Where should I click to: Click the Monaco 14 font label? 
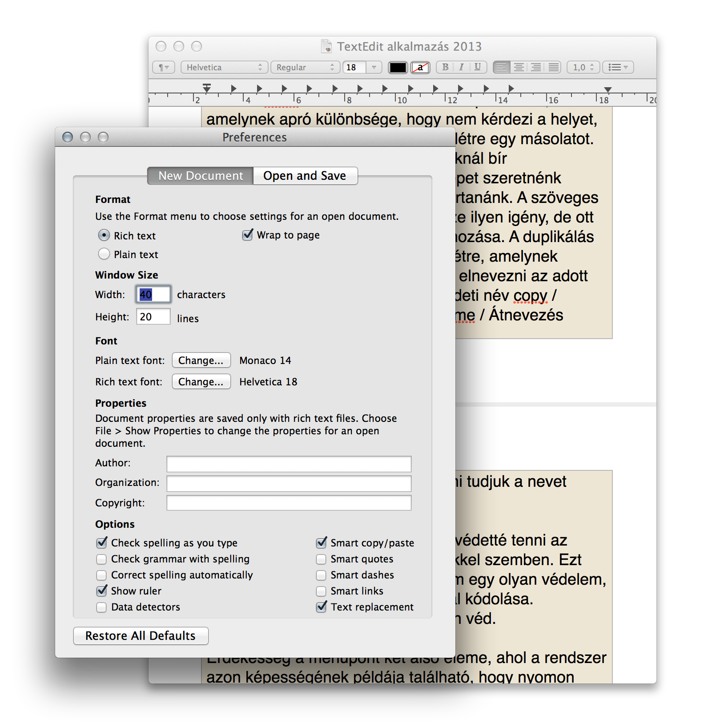pos(265,360)
